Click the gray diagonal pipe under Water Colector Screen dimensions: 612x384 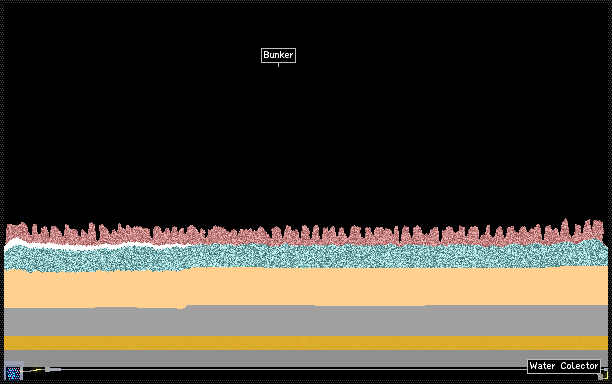click(600, 377)
